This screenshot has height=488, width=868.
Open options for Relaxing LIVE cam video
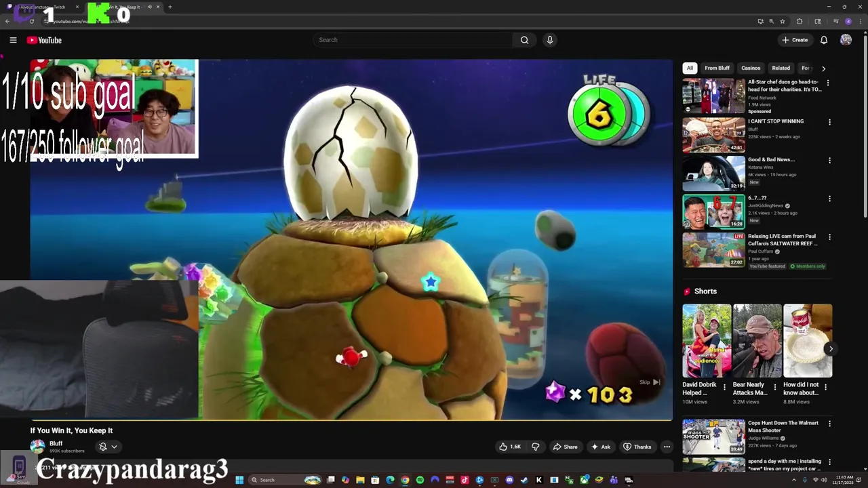click(829, 237)
